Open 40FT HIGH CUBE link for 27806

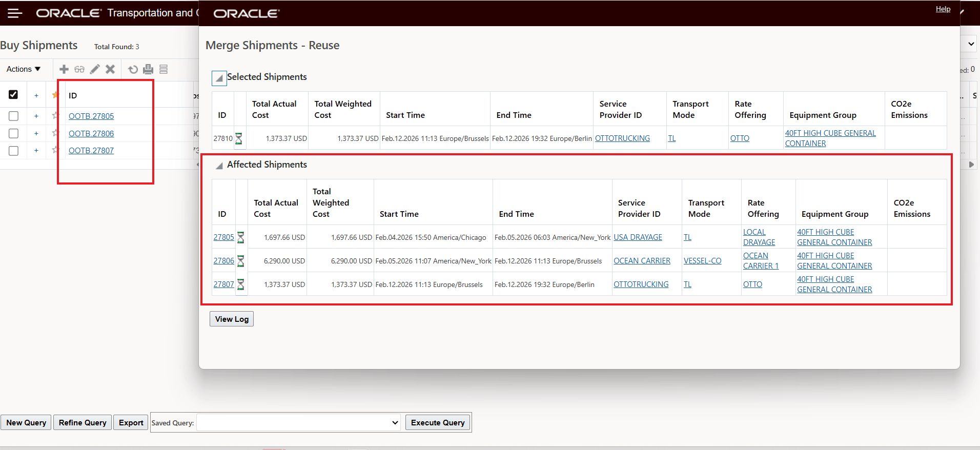click(x=834, y=261)
